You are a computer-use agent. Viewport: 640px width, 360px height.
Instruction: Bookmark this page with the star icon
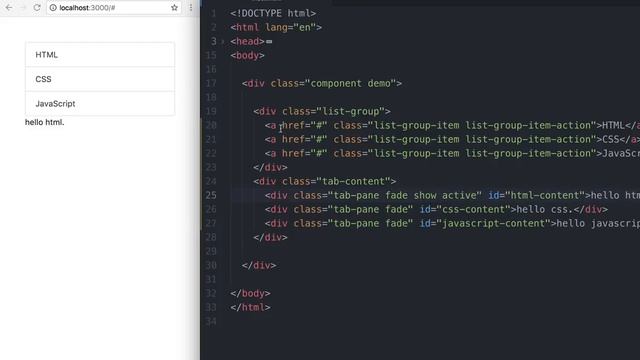coord(174,8)
